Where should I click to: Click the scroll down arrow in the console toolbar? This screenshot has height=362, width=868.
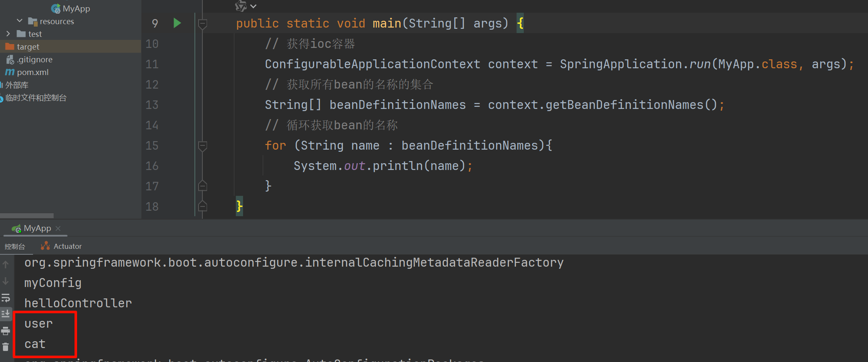[6, 281]
